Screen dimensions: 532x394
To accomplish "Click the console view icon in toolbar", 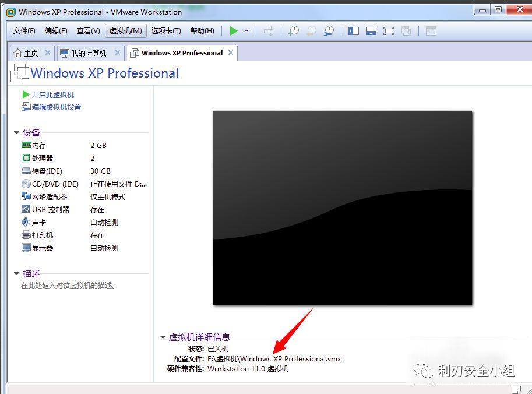I will coord(431,31).
